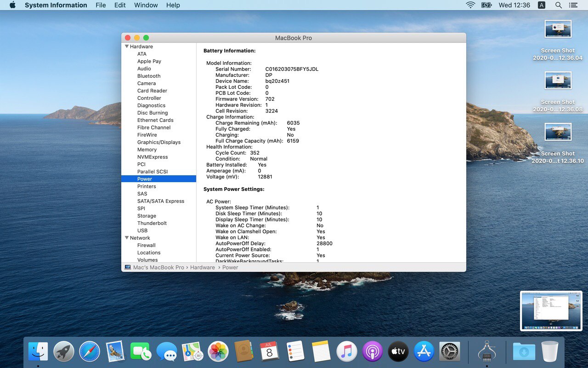Launch Launchpad from the Dock
Viewport: 588px width, 368px height.
[x=64, y=352]
